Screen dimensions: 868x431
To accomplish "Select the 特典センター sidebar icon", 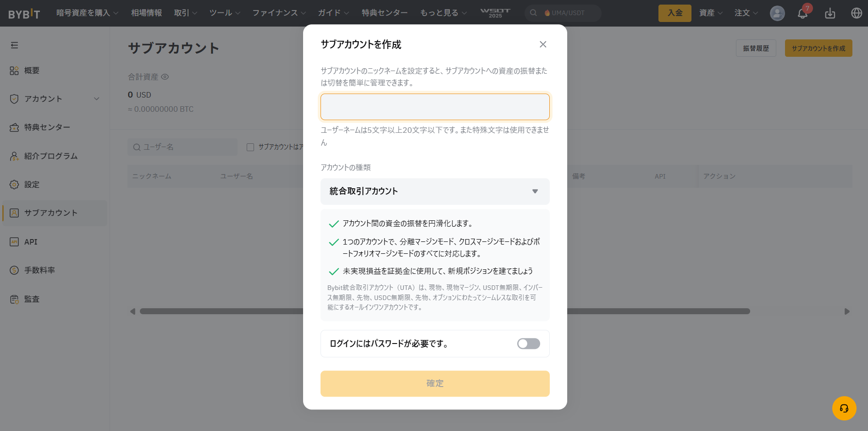I will (14, 127).
